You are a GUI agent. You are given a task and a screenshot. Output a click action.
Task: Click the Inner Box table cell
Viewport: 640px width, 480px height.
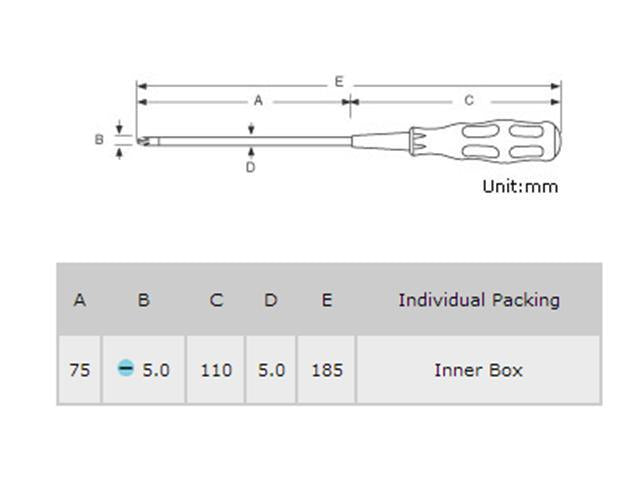pyautogui.click(x=479, y=370)
